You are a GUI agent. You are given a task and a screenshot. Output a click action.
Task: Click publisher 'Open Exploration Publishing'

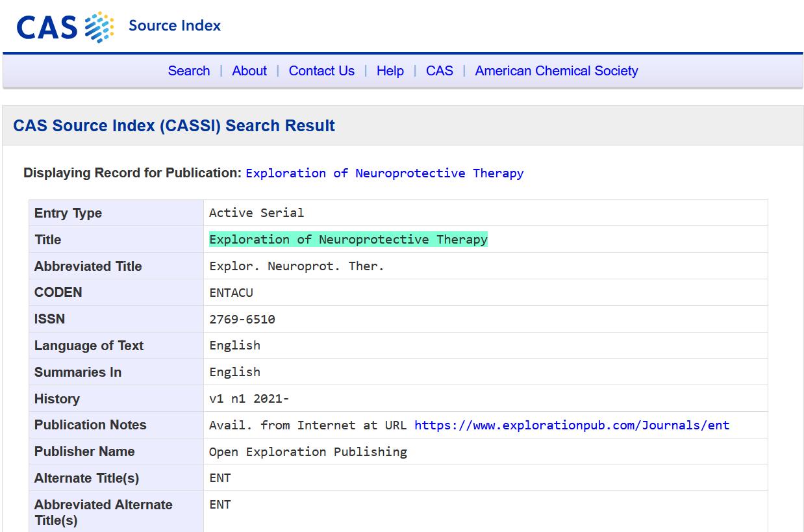click(x=308, y=452)
